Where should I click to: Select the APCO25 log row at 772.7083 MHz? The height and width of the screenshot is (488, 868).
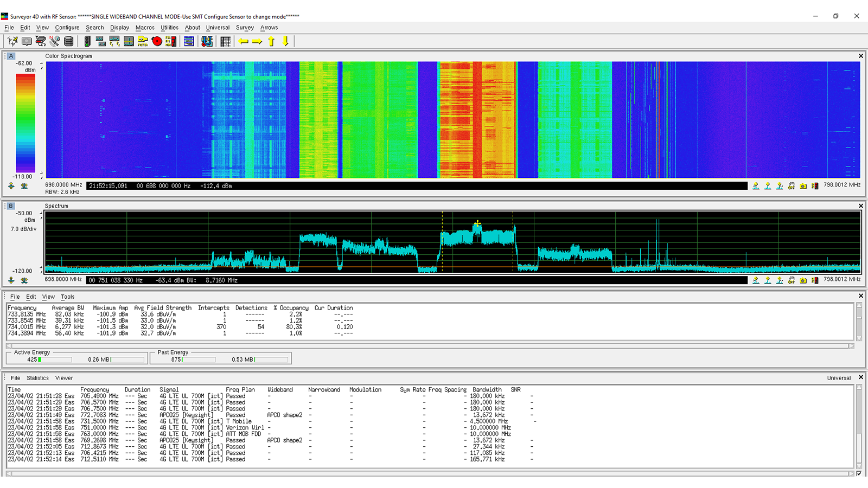pyautogui.click(x=271, y=415)
